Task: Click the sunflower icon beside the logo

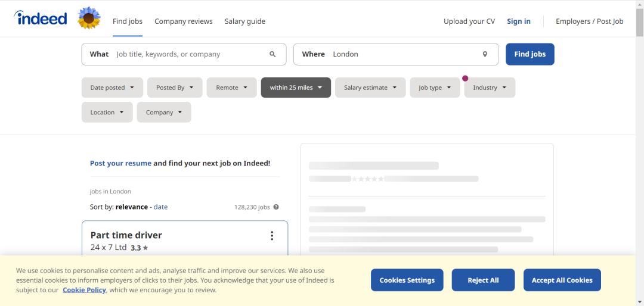Action: pos(89,18)
